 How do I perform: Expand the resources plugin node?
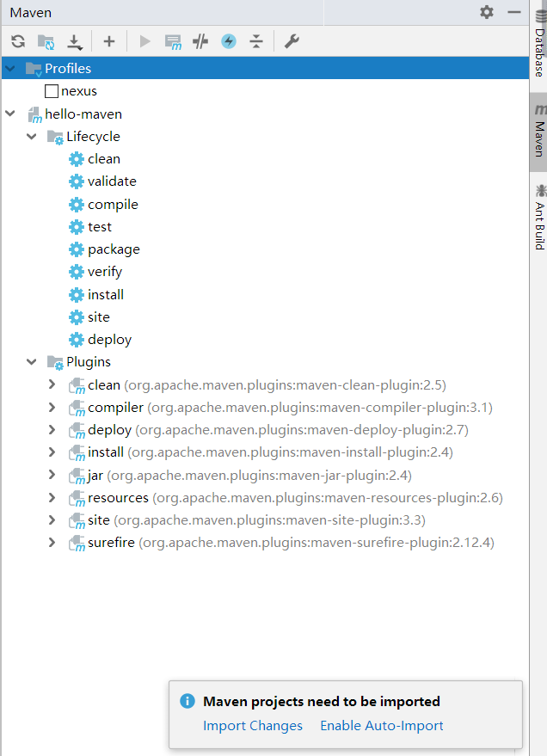point(52,497)
